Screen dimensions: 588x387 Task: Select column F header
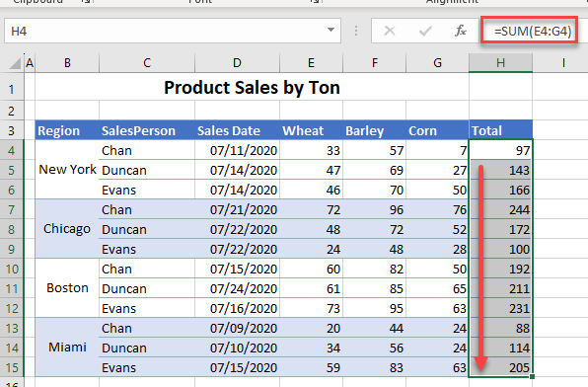(x=374, y=62)
